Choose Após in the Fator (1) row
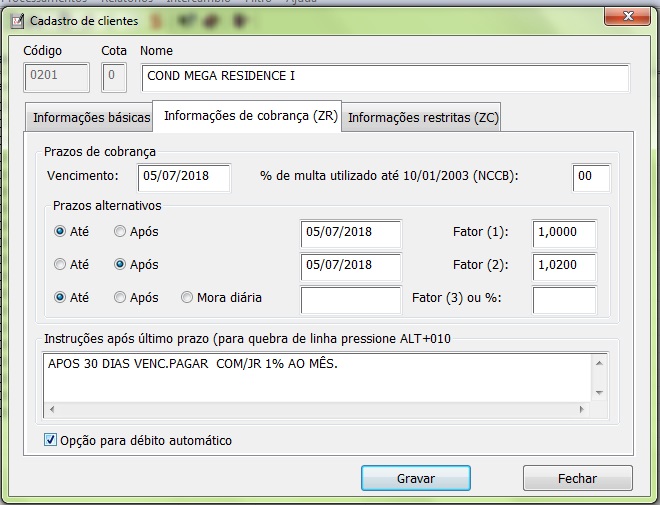 [120, 232]
